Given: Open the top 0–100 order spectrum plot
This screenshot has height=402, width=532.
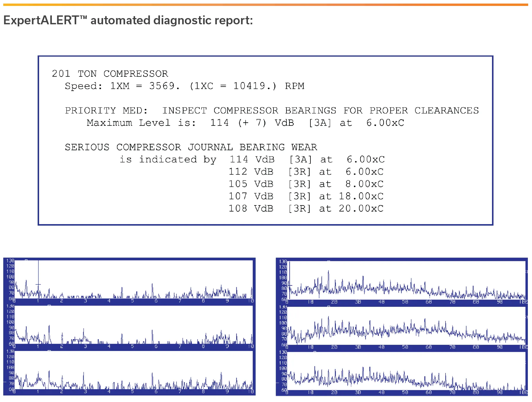Looking at the screenshot, I should (x=406, y=280).
